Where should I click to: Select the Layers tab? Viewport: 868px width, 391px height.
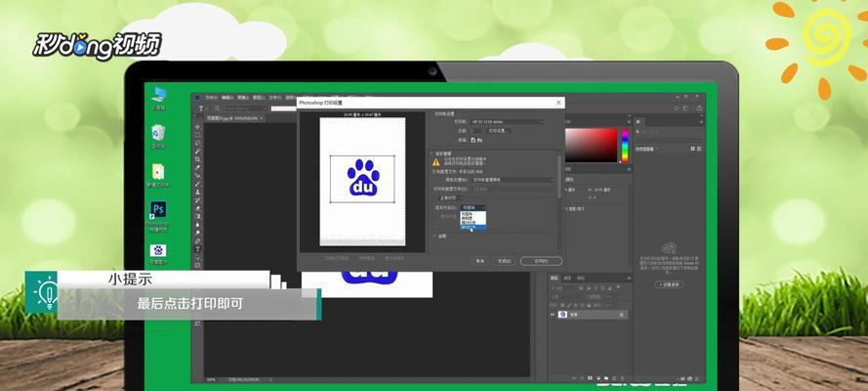(555, 278)
